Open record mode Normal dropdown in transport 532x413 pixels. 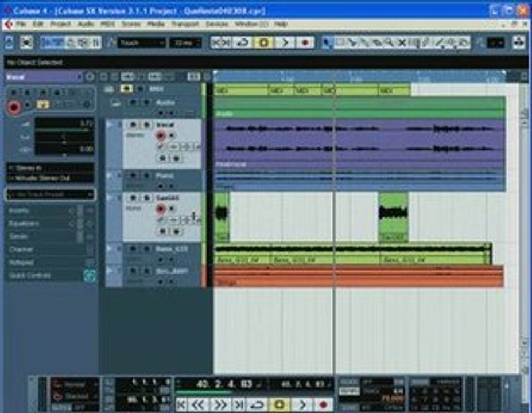coord(76,385)
